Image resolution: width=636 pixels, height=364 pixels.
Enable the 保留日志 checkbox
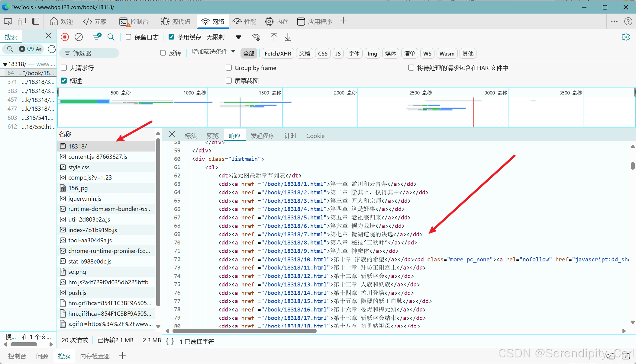(x=129, y=37)
